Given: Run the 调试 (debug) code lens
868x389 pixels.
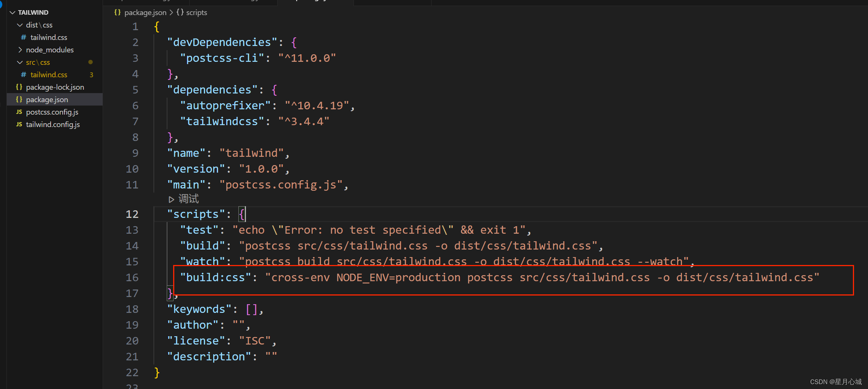Looking at the screenshot, I should pyautogui.click(x=187, y=199).
